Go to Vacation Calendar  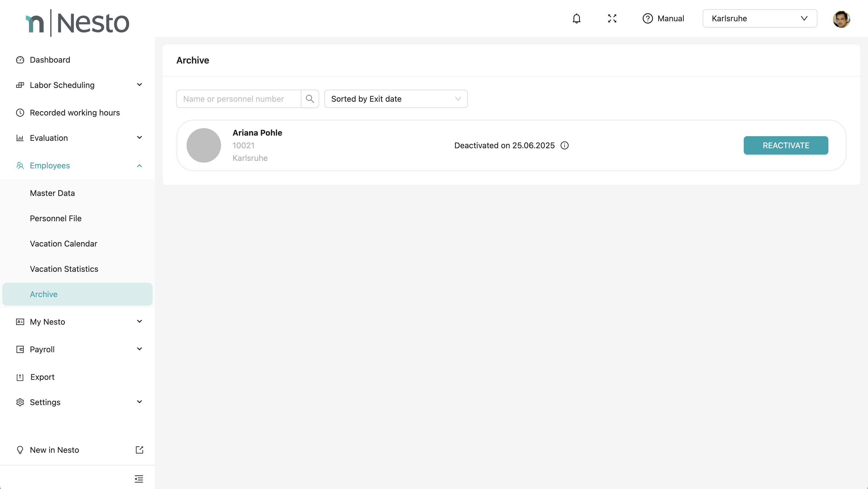pyautogui.click(x=63, y=243)
